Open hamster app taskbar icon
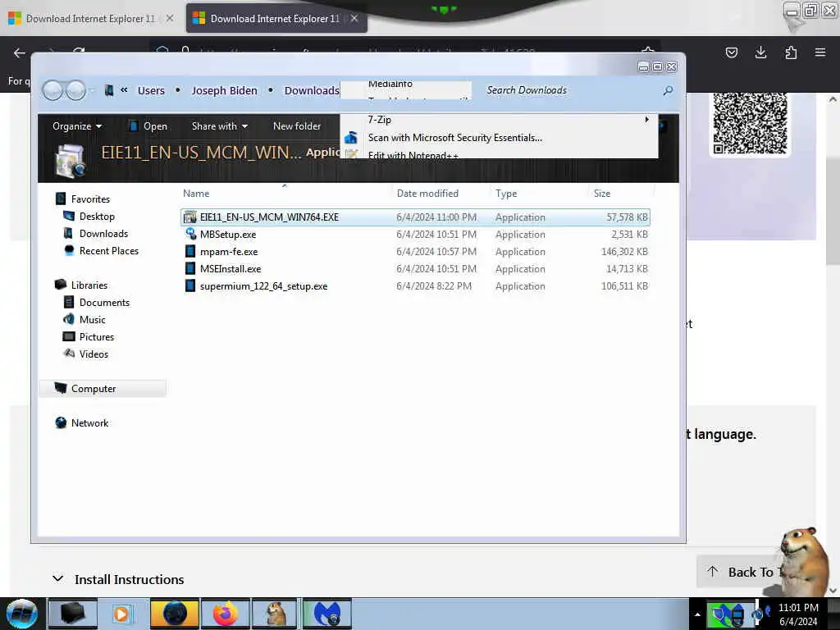 (276, 614)
